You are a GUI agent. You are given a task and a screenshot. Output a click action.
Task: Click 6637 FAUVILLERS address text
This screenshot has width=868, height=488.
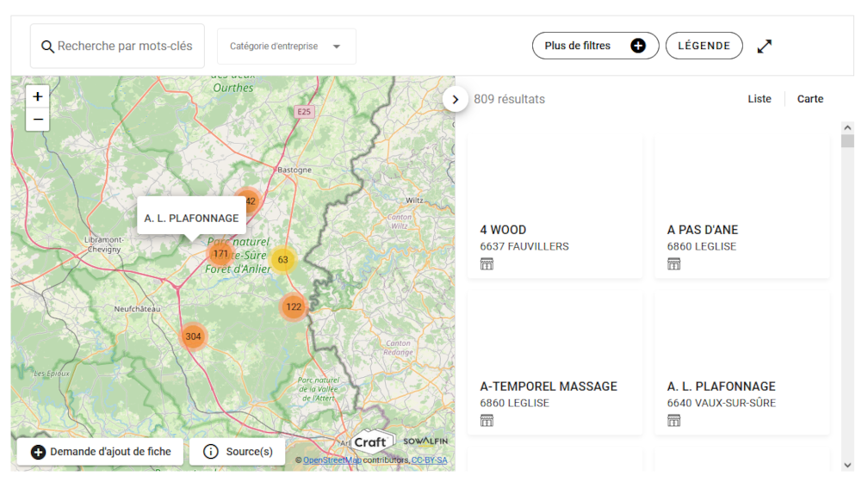click(524, 247)
